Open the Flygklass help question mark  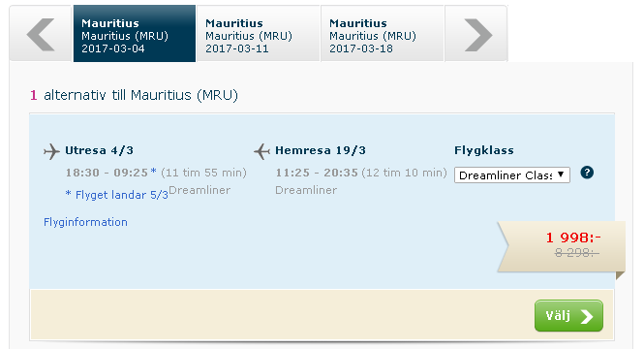587,173
